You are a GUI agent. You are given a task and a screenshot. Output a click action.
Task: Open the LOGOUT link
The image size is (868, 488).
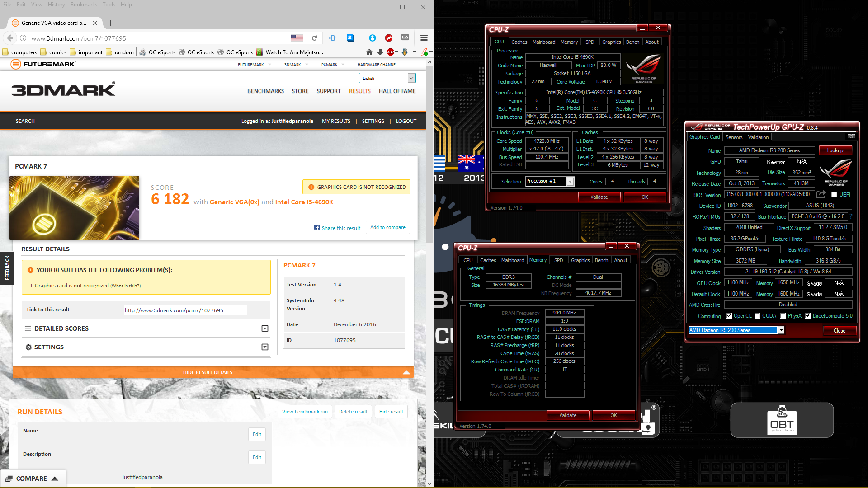tap(406, 121)
